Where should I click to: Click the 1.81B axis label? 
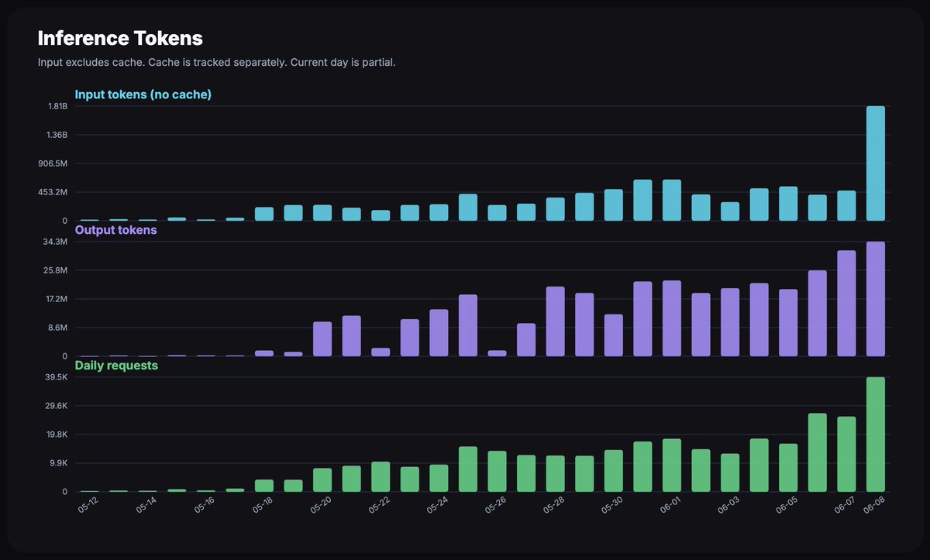[x=57, y=106]
